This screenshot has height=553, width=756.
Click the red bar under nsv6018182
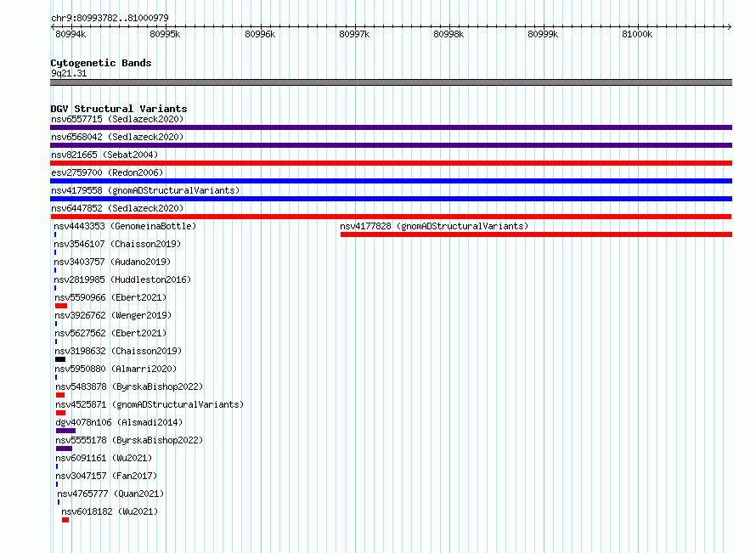[x=65, y=520]
